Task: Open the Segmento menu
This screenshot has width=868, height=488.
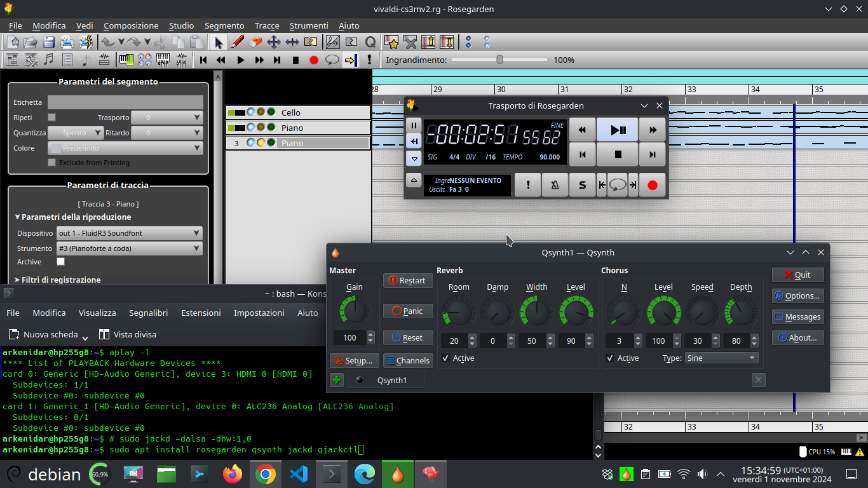Action: [x=224, y=26]
